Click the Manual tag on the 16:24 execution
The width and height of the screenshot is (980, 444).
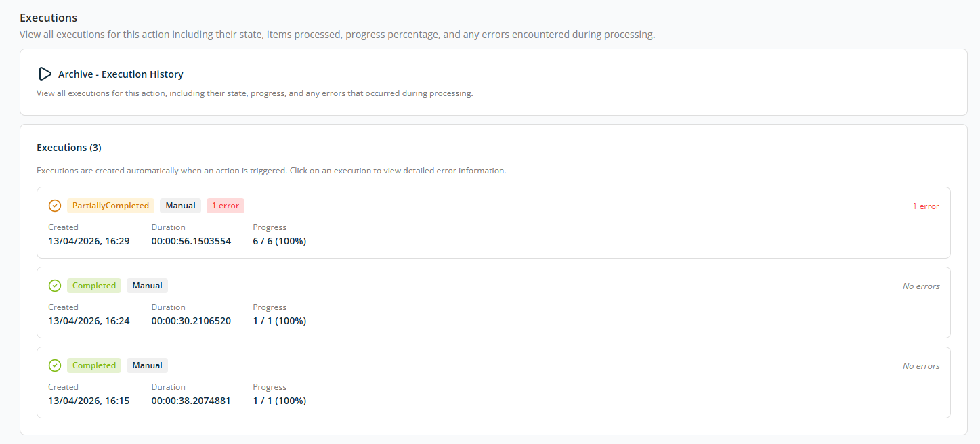coord(148,286)
